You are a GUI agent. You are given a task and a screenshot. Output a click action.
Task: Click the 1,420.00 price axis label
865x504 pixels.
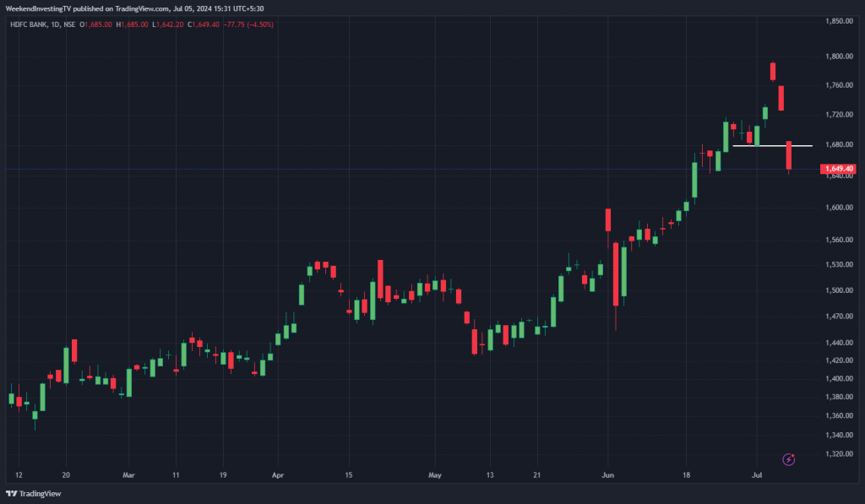click(x=839, y=360)
